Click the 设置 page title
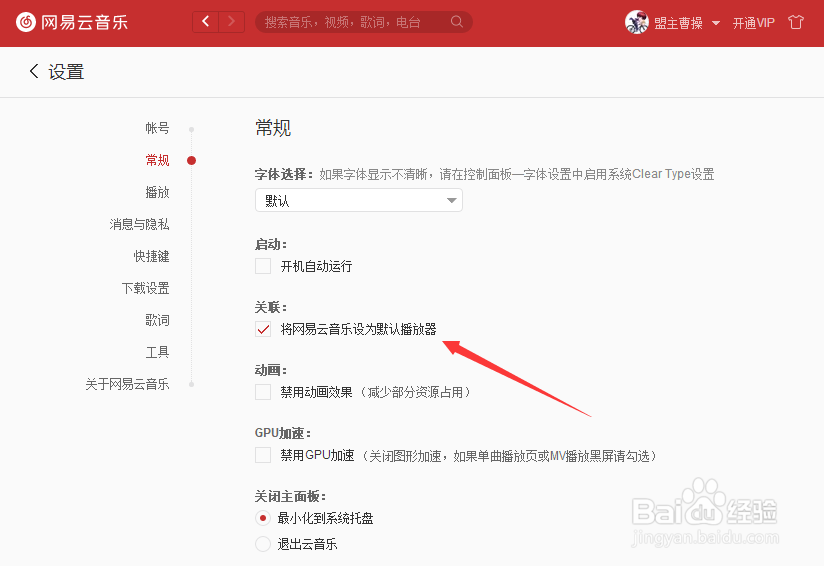Screen dimensions: 824x566 pyautogui.click(x=66, y=72)
